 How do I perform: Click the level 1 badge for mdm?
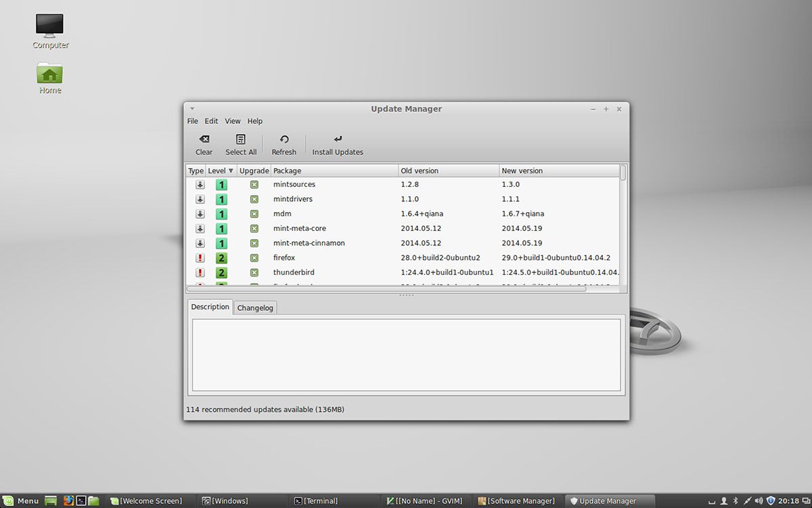click(x=221, y=214)
